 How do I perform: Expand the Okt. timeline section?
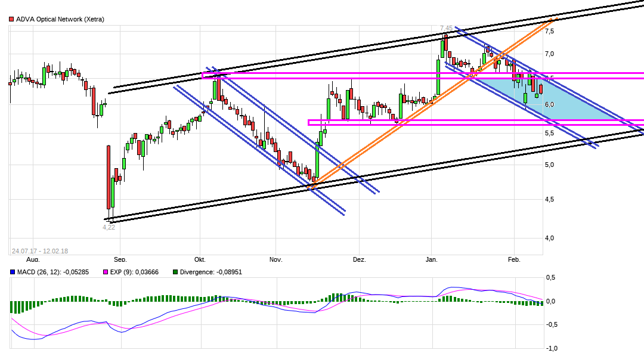point(200,259)
